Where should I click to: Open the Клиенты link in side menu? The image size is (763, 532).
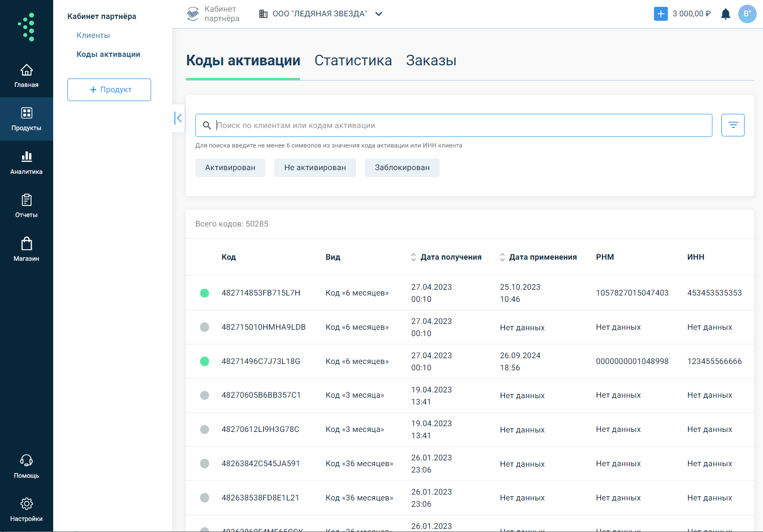coord(93,35)
